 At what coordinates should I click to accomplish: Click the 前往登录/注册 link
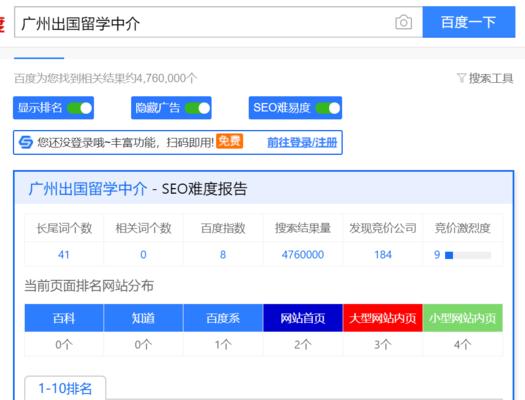(x=302, y=143)
